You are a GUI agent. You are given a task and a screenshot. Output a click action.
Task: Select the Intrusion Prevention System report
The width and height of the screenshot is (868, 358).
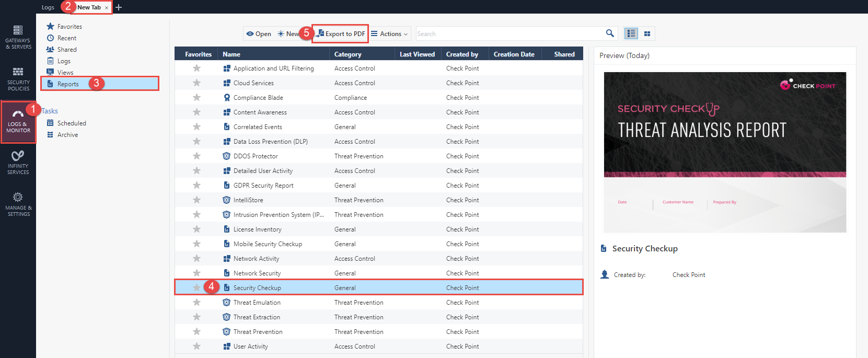(x=379, y=214)
